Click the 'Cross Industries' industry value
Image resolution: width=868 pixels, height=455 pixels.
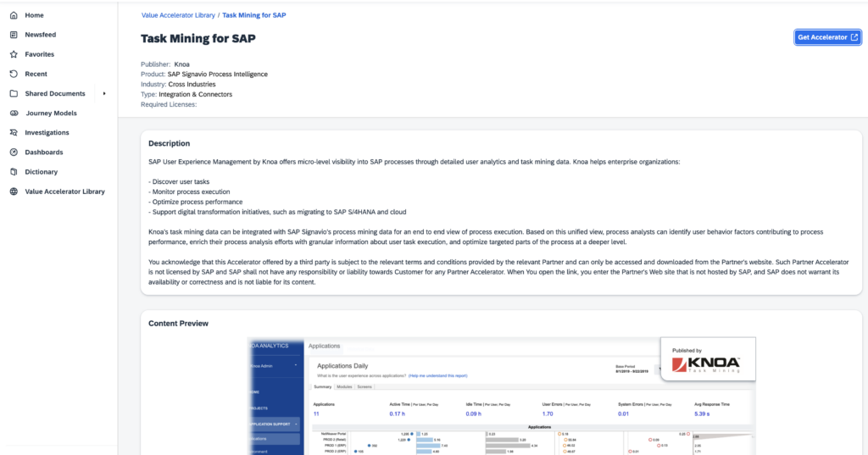192,84
